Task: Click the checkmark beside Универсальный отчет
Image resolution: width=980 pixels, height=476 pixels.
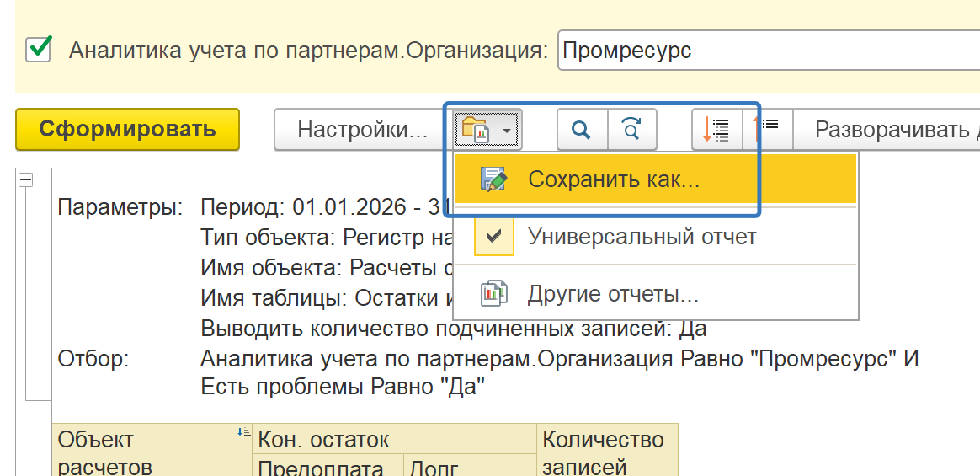Action: [x=493, y=237]
